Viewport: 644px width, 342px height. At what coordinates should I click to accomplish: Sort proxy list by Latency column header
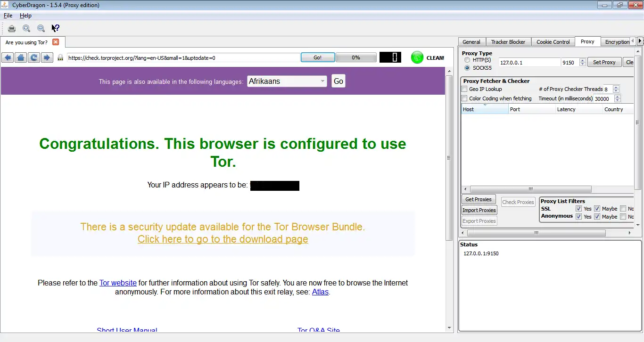(579, 109)
